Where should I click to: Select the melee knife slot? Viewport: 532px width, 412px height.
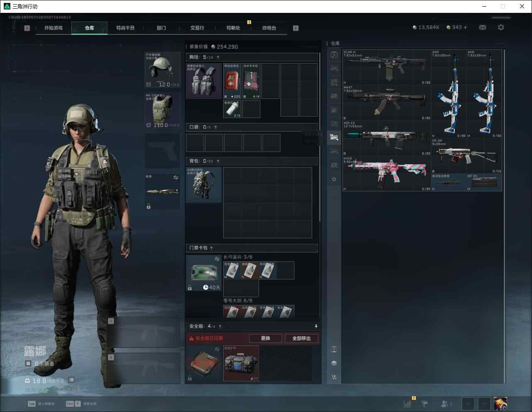click(x=162, y=191)
